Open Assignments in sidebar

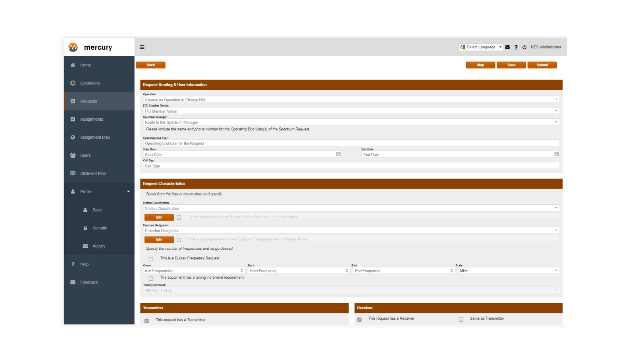(99, 119)
